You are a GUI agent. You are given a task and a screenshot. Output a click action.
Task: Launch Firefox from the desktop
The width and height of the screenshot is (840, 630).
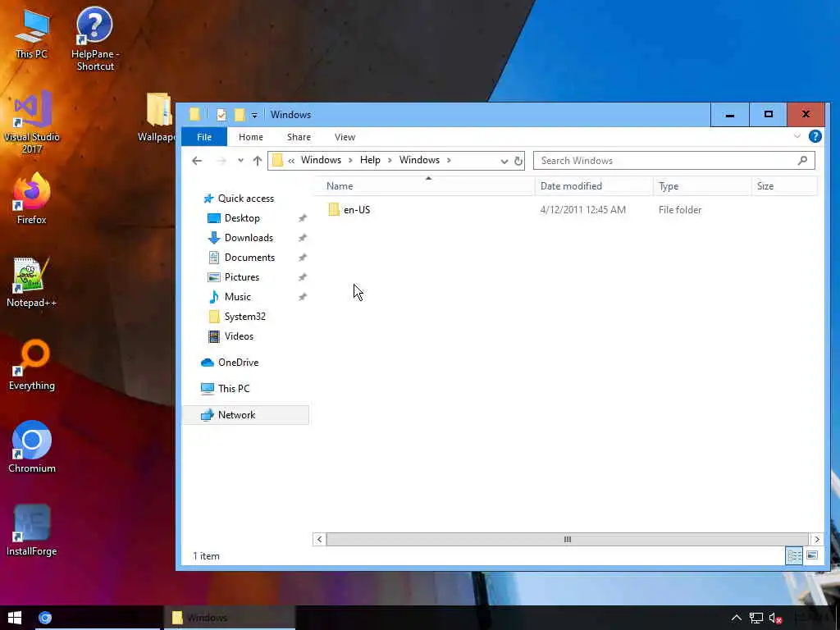(32, 199)
